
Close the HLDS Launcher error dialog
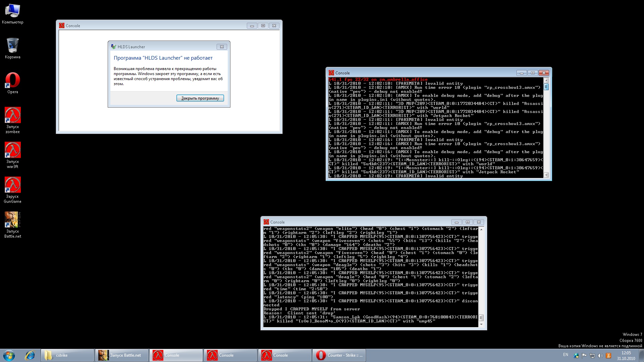pyautogui.click(x=222, y=47)
